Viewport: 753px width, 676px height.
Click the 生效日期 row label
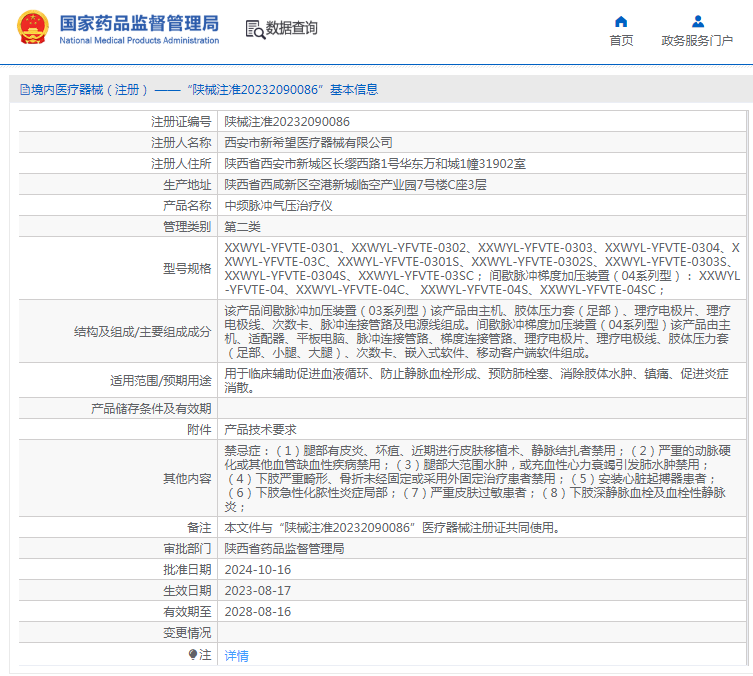pyautogui.click(x=187, y=591)
